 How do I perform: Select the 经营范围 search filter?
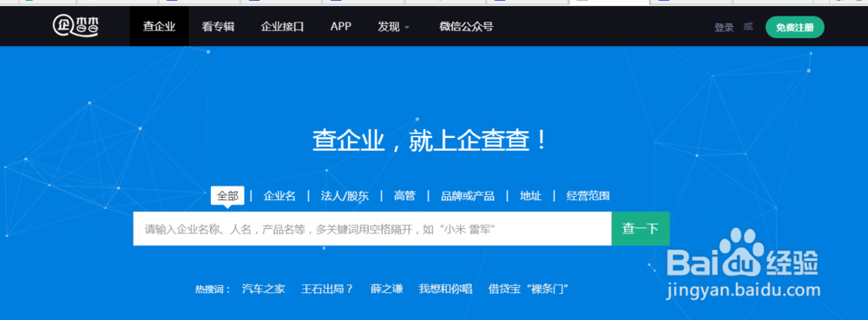point(588,196)
